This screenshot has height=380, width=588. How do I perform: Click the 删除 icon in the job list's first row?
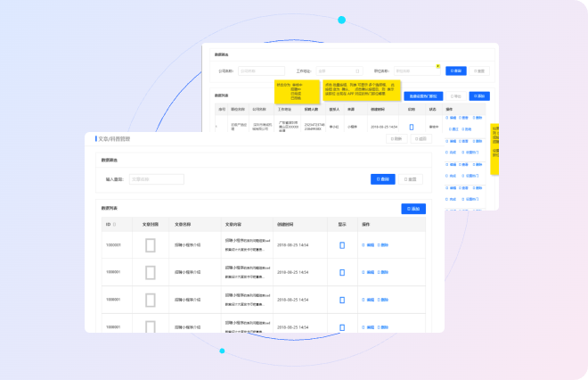[x=478, y=118]
